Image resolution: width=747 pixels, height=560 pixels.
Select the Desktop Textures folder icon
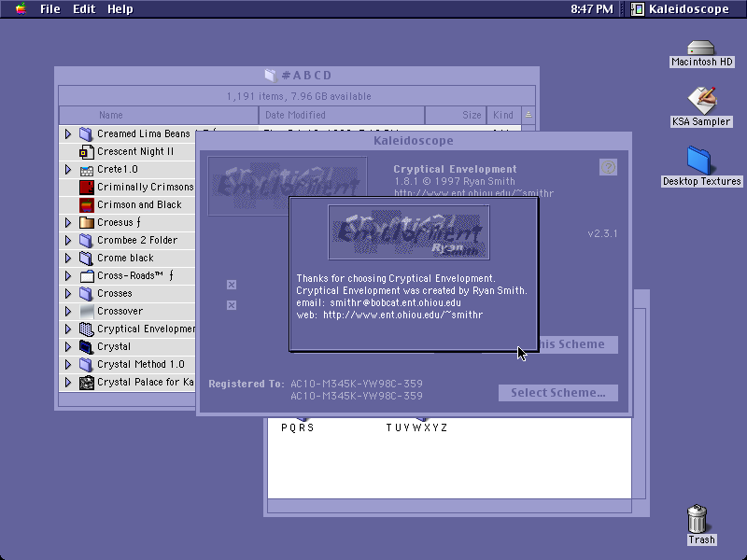699,161
